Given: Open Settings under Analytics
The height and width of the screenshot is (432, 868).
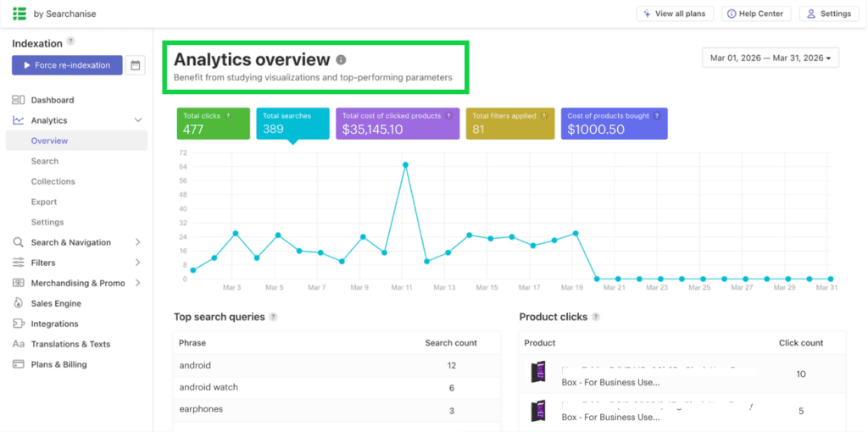Looking at the screenshot, I should tap(47, 223).
